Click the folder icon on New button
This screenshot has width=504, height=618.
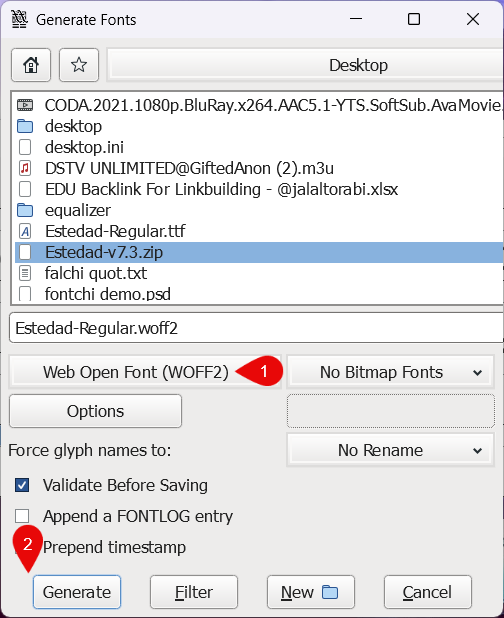(x=330, y=592)
